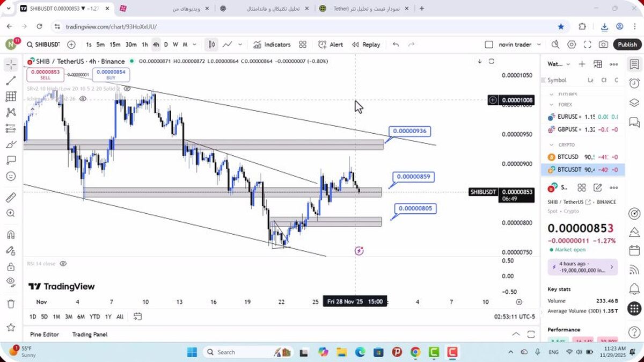The height and width of the screenshot is (362, 644).
Task: Create an Alert
Action: pyautogui.click(x=331, y=45)
